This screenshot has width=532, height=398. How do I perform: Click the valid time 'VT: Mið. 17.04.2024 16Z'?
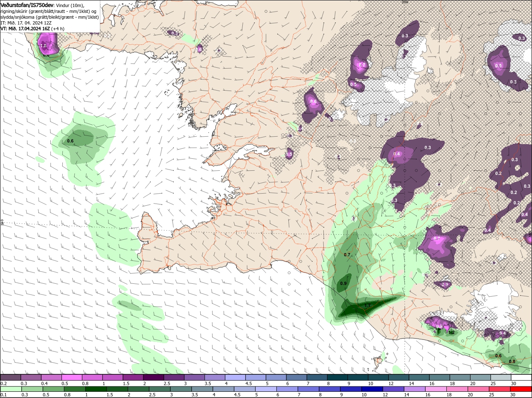25,29
